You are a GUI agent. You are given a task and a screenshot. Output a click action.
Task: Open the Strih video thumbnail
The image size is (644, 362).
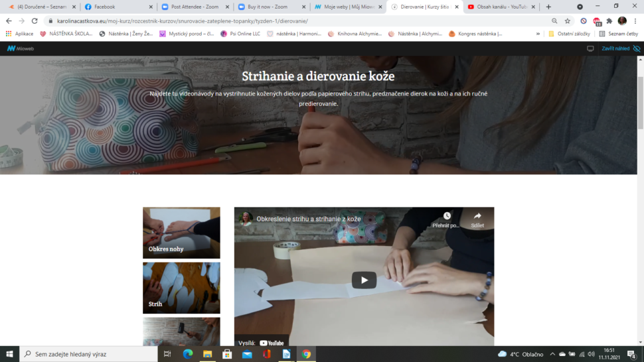click(x=181, y=288)
